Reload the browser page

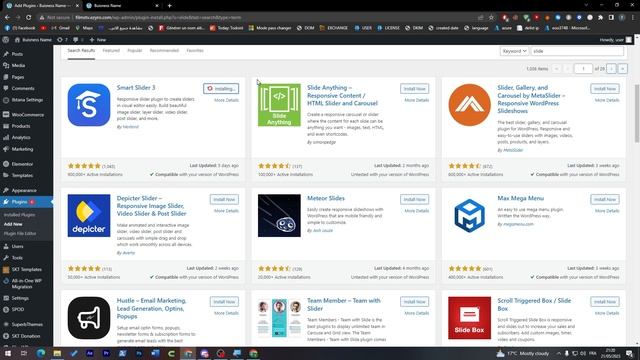28,18
